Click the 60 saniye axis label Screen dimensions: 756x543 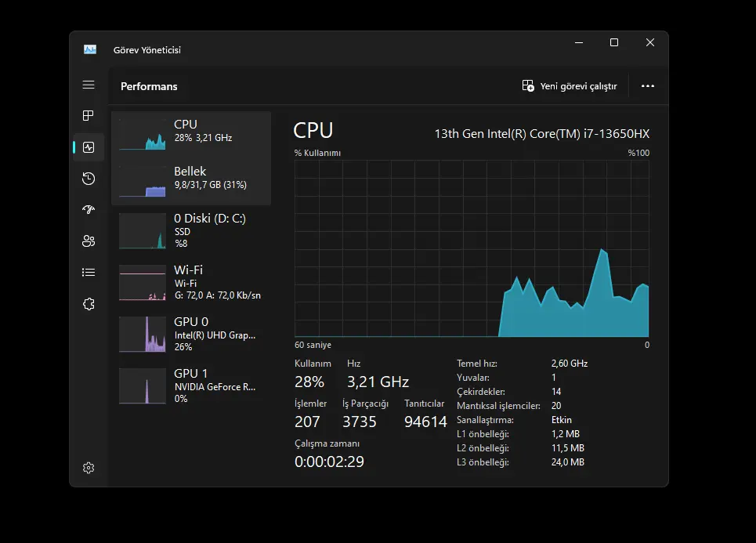pos(313,345)
